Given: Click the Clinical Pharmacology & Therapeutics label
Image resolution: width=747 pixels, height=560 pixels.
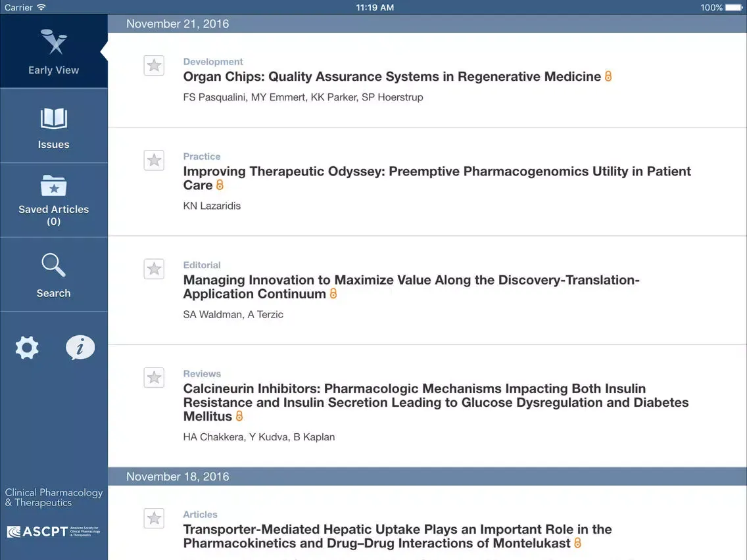Looking at the screenshot, I should [53, 498].
